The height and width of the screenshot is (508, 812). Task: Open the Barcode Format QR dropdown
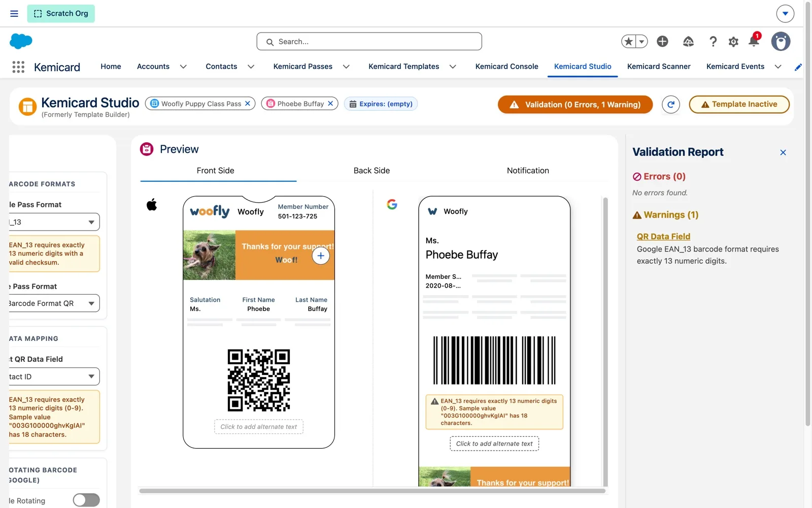(x=54, y=303)
